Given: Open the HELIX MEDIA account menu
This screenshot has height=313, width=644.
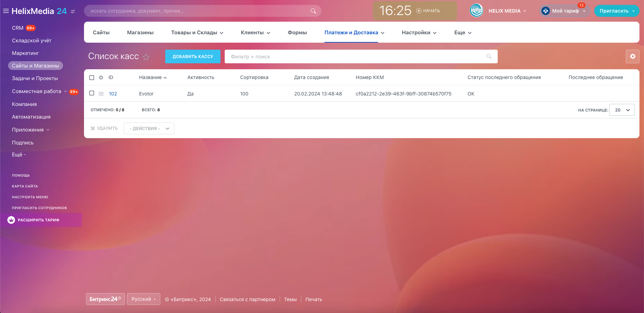Looking at the screenshot, I should (507, 11).
